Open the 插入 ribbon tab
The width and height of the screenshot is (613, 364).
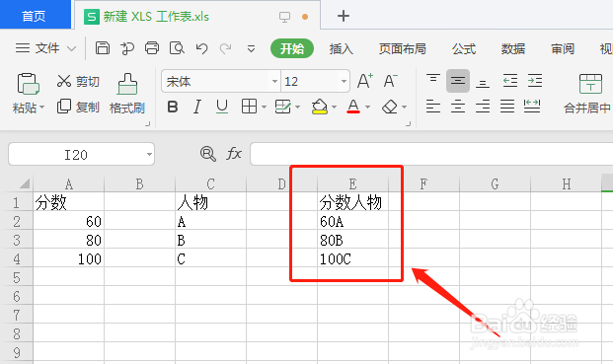[342, 48]
